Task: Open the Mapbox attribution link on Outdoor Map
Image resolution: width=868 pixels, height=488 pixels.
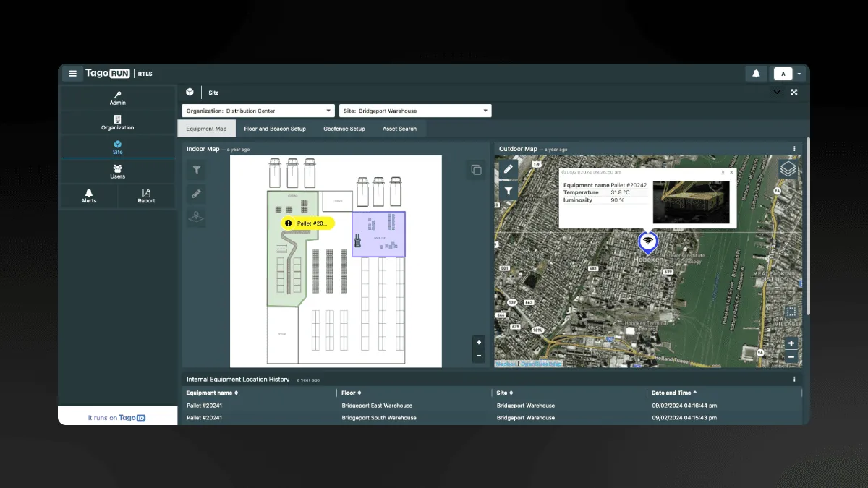Action: [505, 363]
